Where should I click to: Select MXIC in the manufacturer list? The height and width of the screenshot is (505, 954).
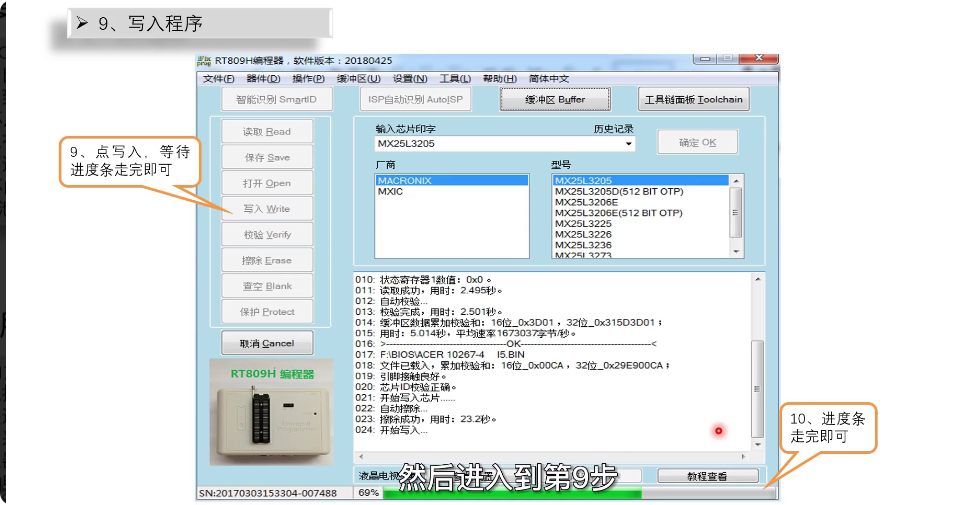[x=390, y=191]
